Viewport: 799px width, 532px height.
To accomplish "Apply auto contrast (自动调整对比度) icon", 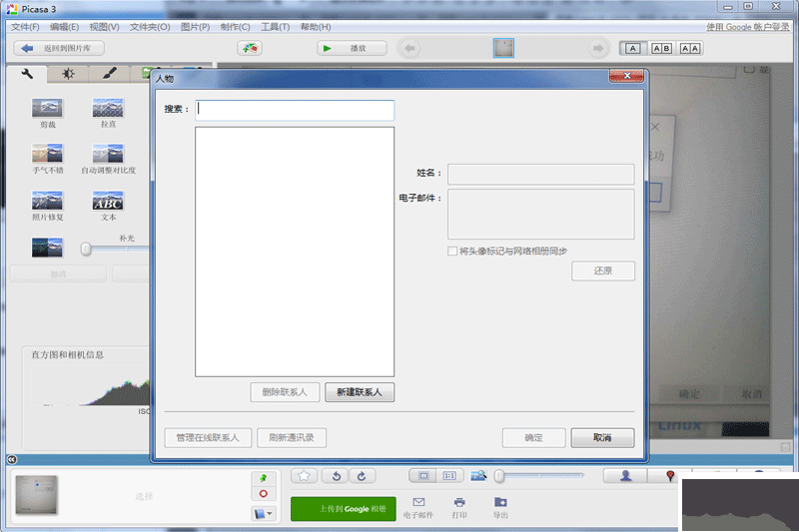I will [108, 154].
